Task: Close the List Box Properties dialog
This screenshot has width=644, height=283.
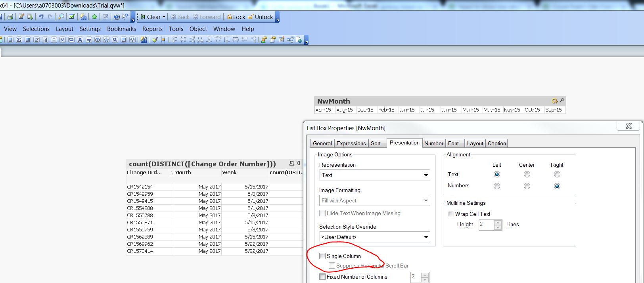Action: (x=629, y=126)
